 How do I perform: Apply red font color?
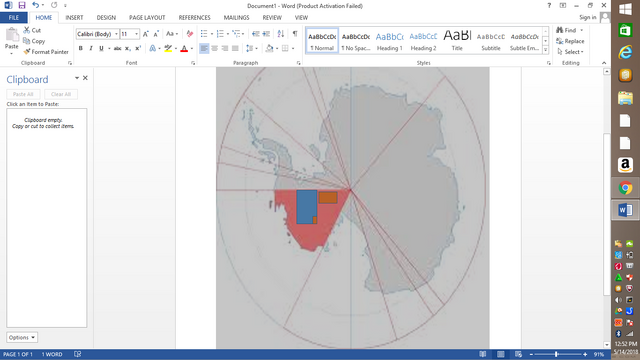(x=184, y=48)
